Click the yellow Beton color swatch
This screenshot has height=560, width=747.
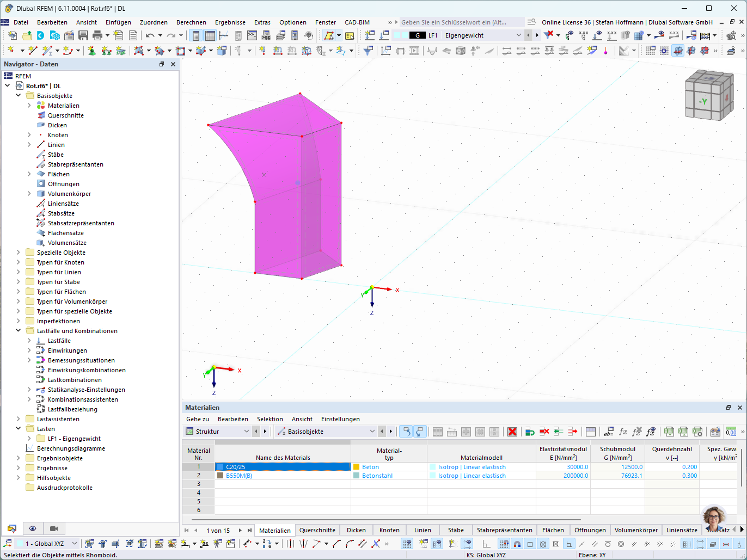[x=357, y=467]
